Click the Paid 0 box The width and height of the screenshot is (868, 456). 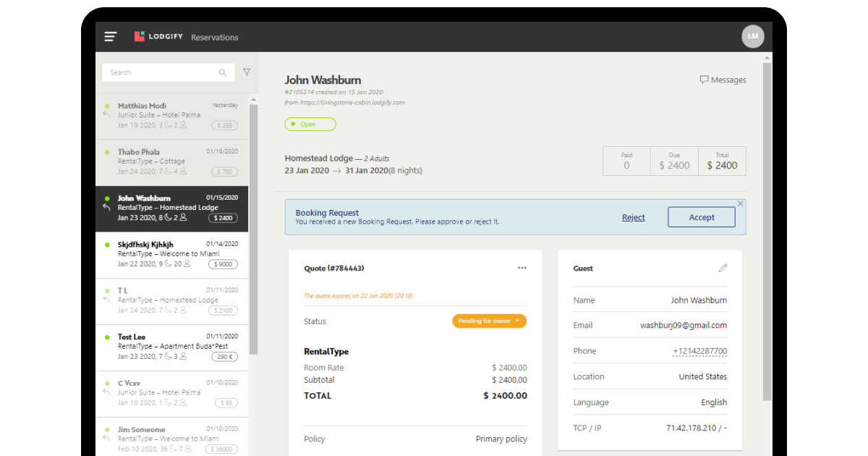click(x=626, y=161)
